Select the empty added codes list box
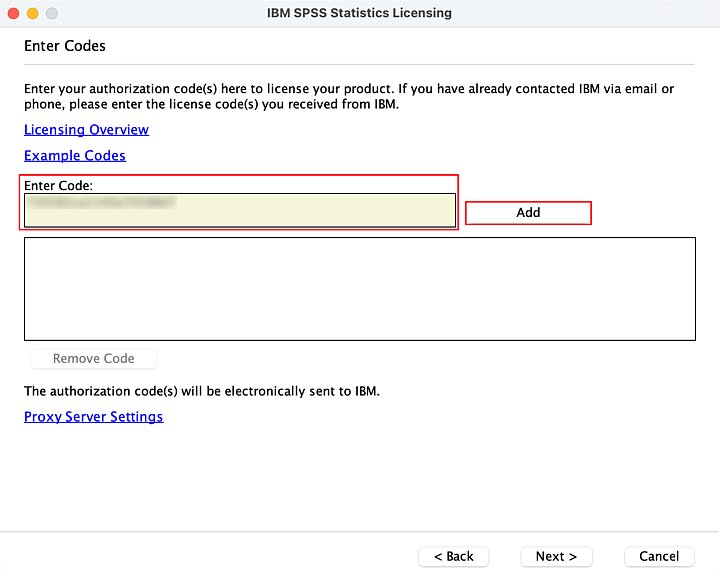 click(x=360, y=289)
